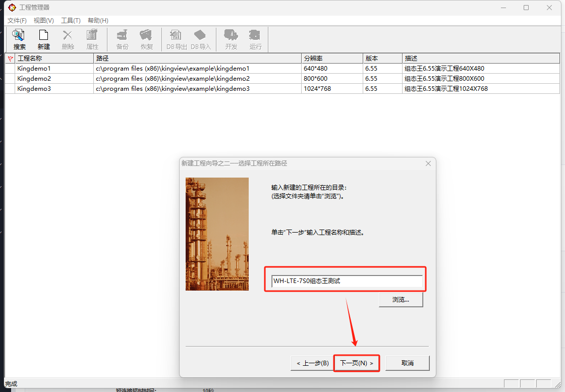
Task: Open the 文件(F) menu
Action: [17, 21]
